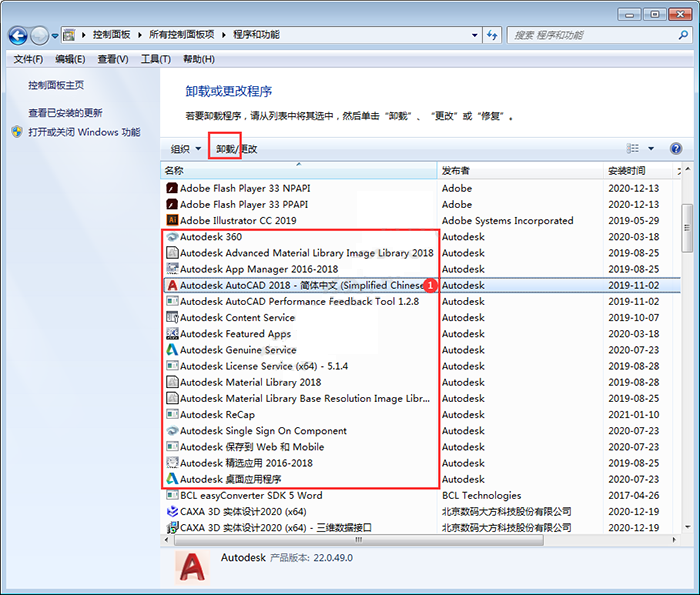Click the search magnifier icon

[x=683, y=35]
